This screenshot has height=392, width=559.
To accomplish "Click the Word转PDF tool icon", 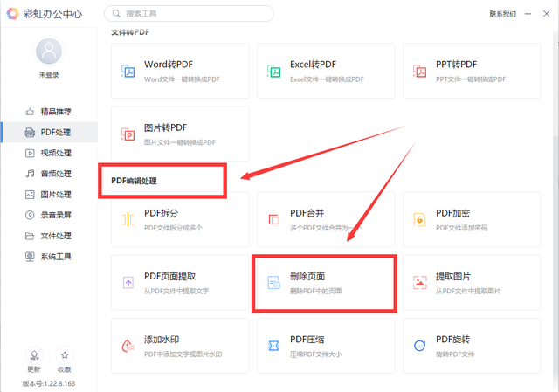I will 128,72.
